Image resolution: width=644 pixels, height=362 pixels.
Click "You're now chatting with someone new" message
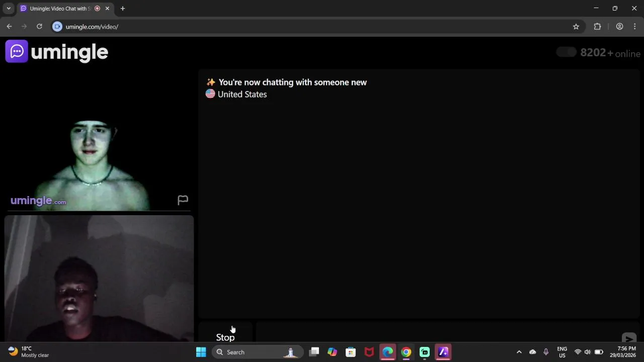(292, 82)
